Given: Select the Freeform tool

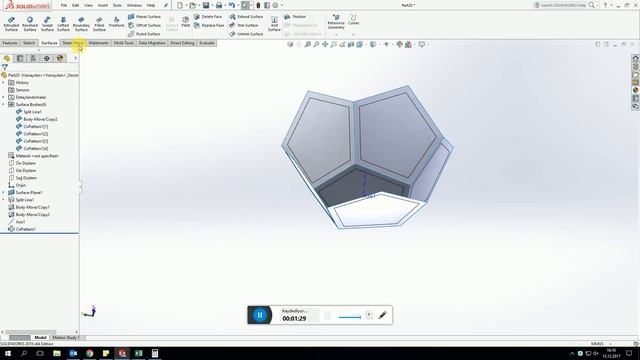Looking at the screenshot, I should click(x=116, y=22).
